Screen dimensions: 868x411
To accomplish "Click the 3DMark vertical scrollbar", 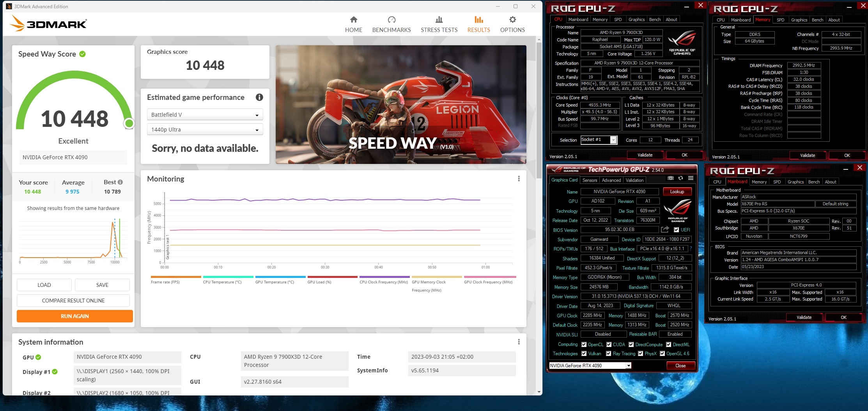I will tap(539, 110).
